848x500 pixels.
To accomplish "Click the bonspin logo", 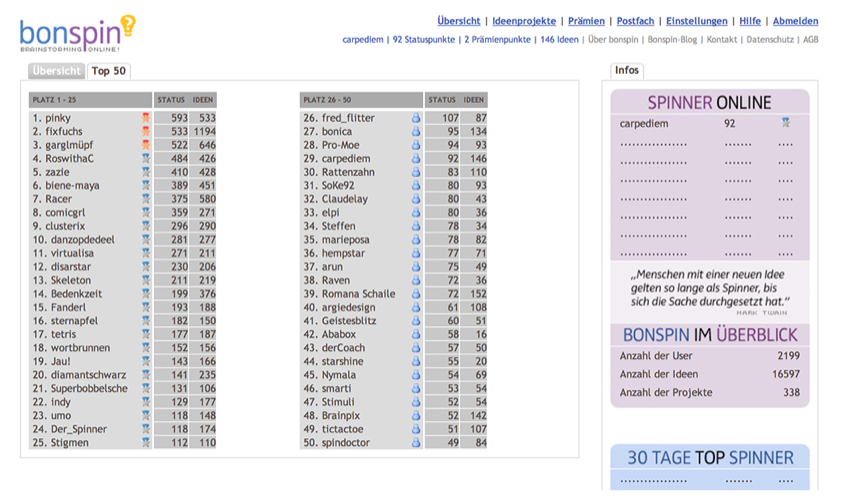I will [76, 33].
